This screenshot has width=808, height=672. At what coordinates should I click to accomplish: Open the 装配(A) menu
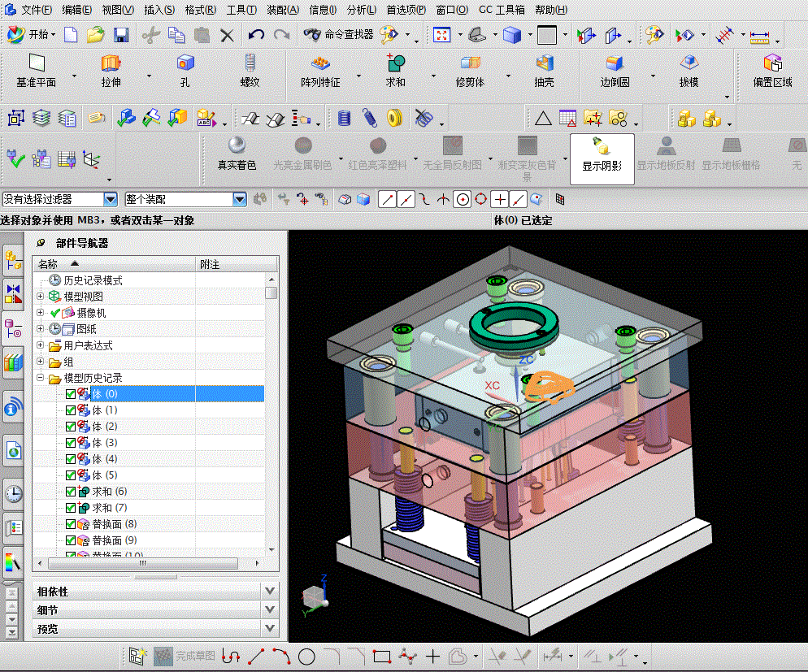pos(283,10)
